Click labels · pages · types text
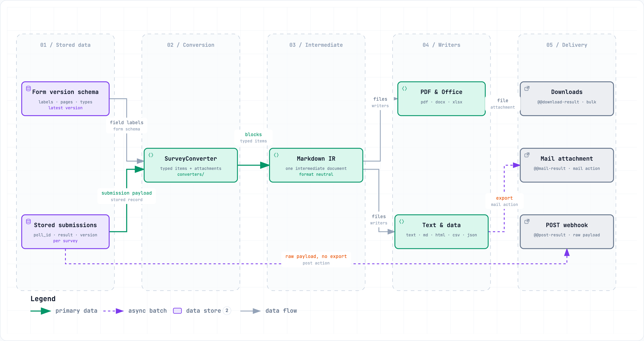The image size is (644, 341). (65, 102)
